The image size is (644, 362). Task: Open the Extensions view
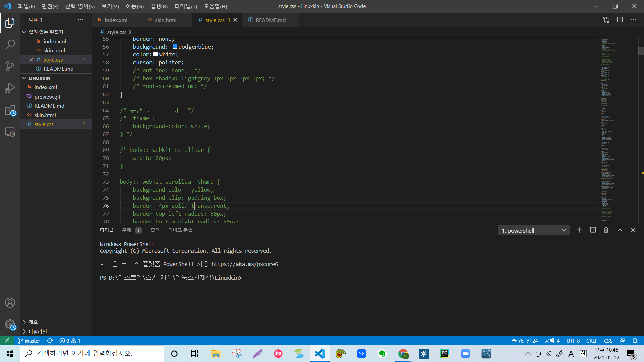point(10,110)
